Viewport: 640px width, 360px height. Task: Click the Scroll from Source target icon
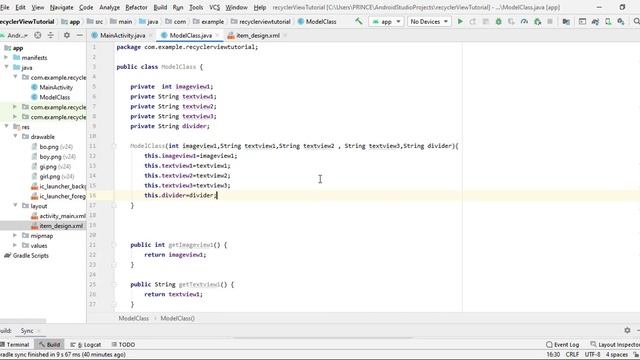(38, 36)
